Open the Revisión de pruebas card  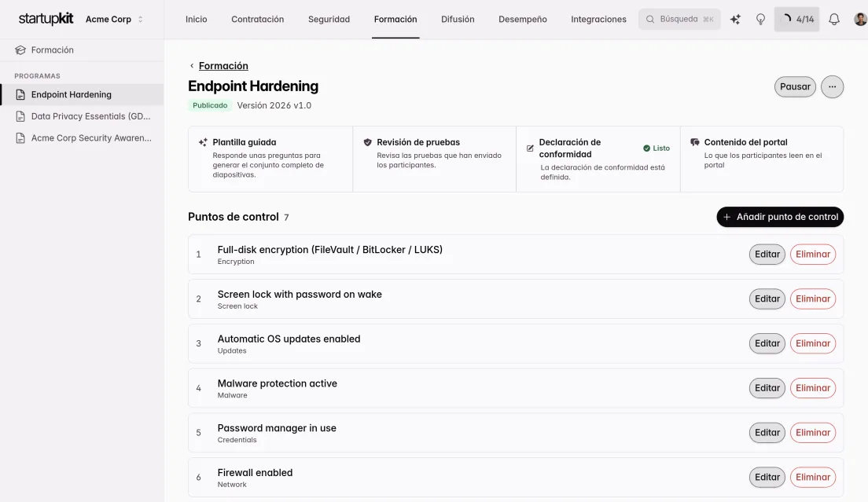[435, 159]
